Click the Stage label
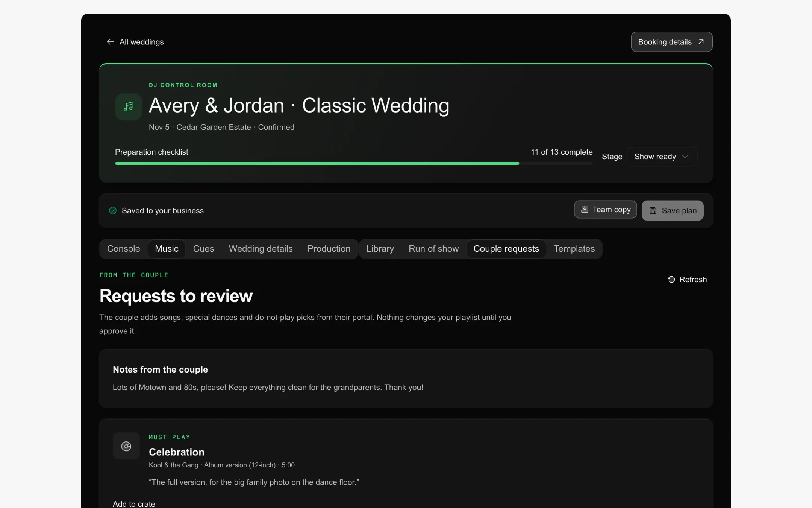This screenshot has width=812, height=508. coord(612,157)
